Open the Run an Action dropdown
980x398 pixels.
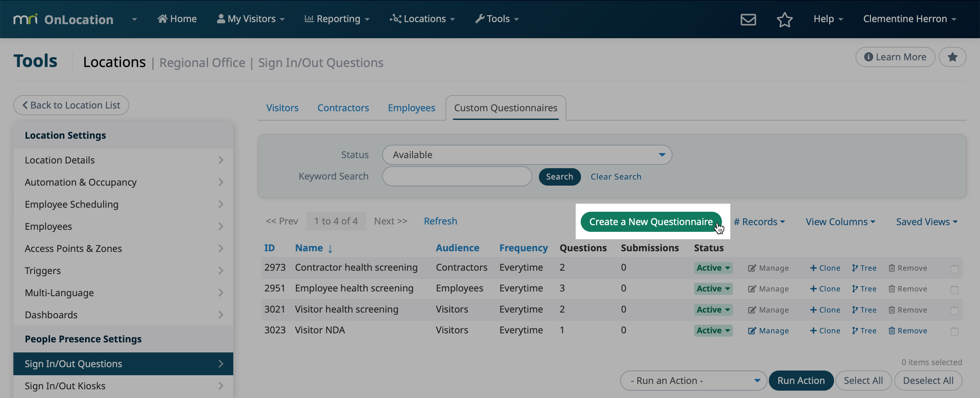(x=693, y=380)
